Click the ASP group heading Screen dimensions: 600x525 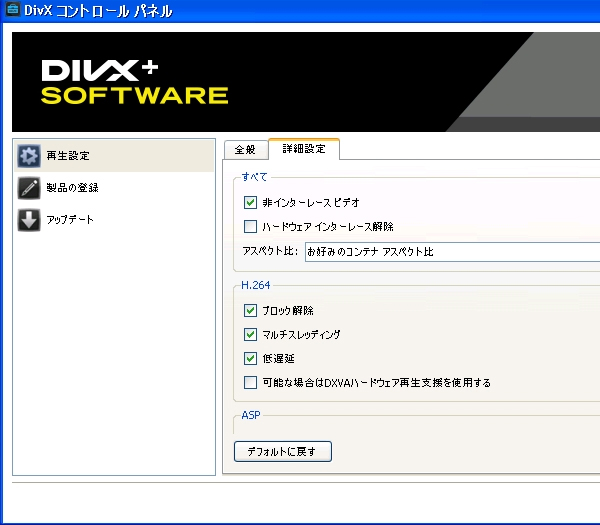click(251, 415)
